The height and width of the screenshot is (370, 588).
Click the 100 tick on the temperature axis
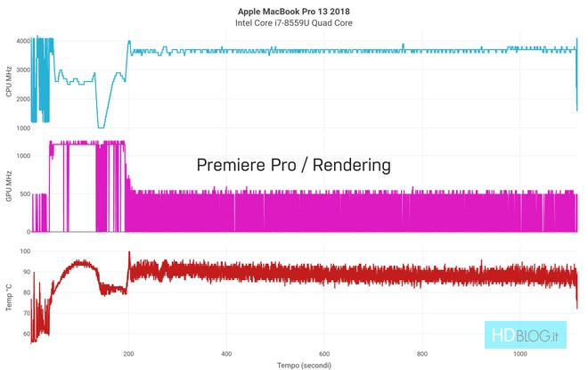point(23,252)
